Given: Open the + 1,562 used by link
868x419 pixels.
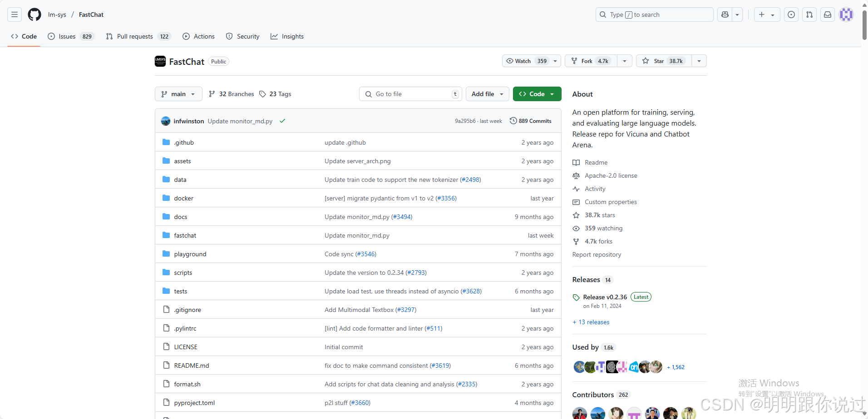Looking at the screenshot, I should (x=676, y=367).
